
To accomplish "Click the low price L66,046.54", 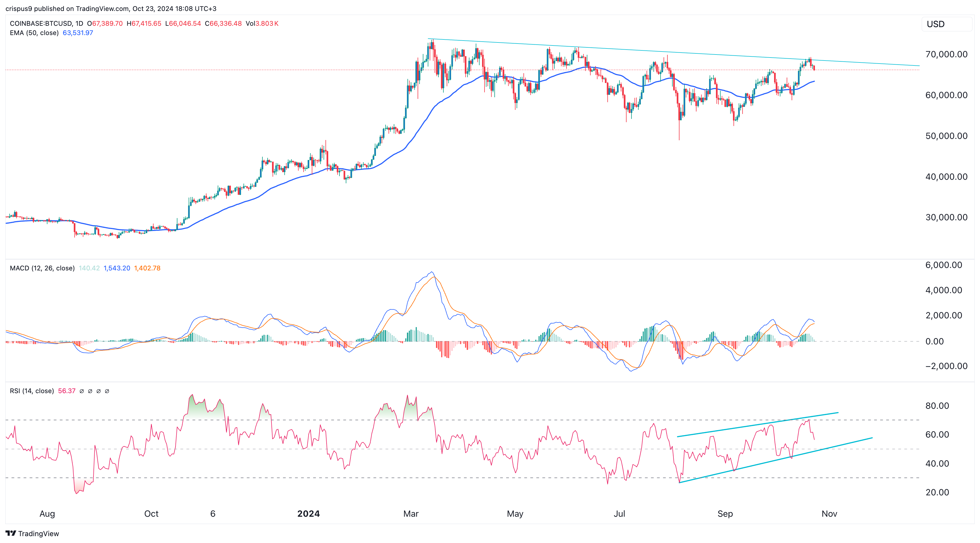I will tap(183, 24).
